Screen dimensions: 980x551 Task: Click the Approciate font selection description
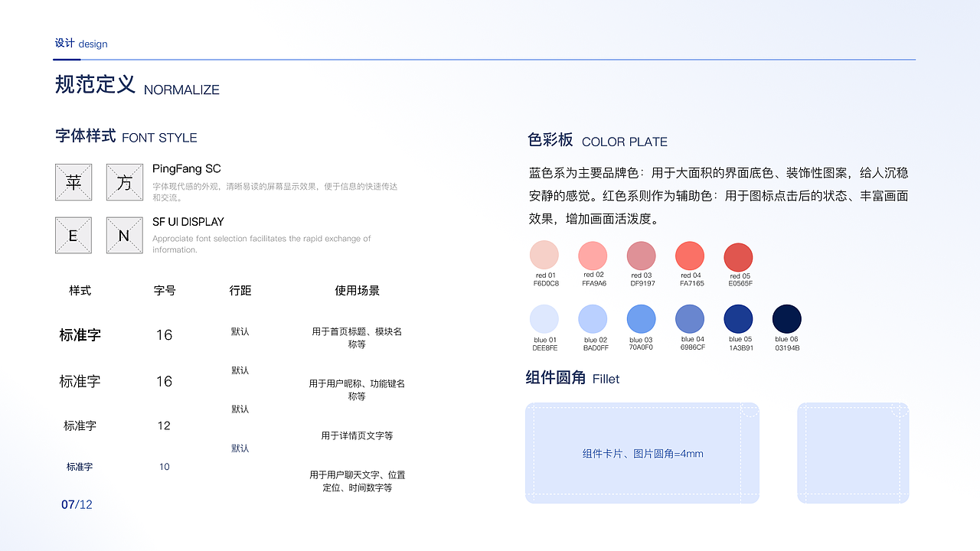pos(261,244)
